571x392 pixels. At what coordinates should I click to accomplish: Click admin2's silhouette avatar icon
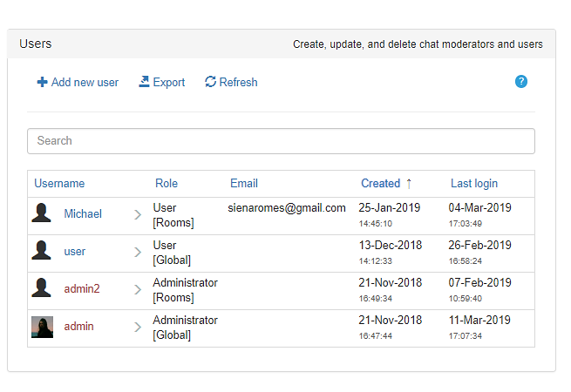(41, 289)
